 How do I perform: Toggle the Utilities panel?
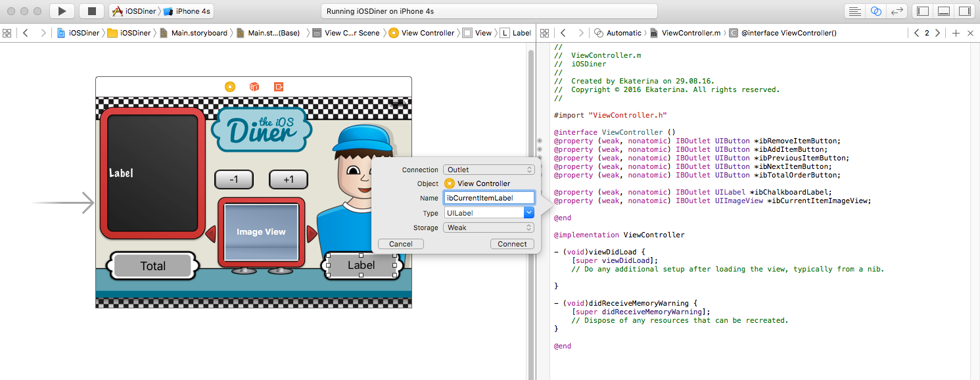(x=964, y=11)
